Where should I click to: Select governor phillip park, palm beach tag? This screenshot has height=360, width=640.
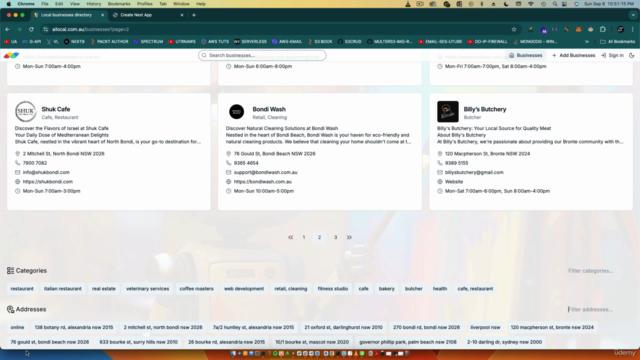408,342
